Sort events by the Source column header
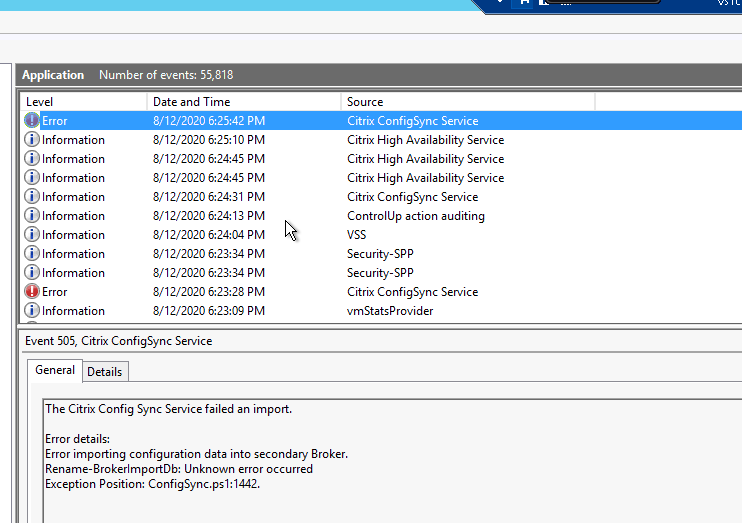The image size is (742, 523). pyautogui.click(x=468, y=102)
